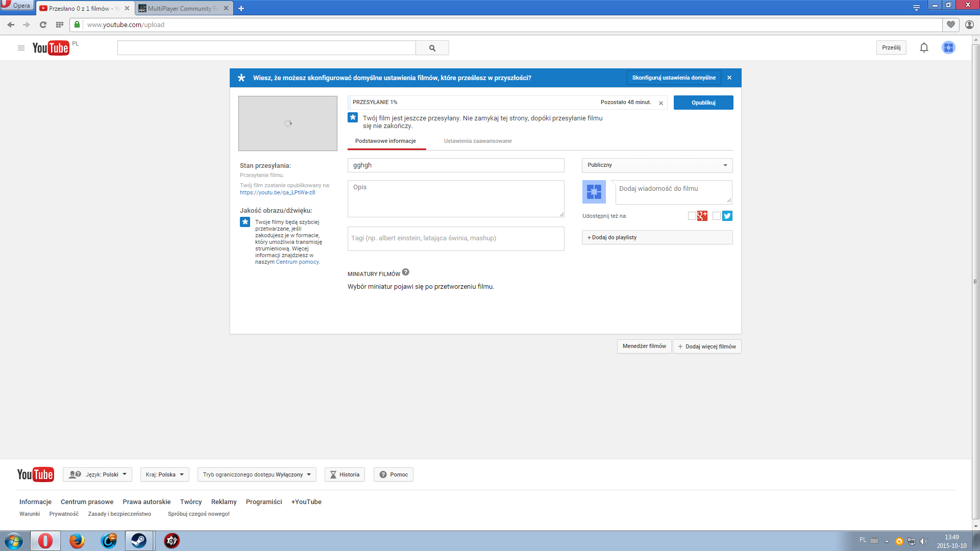Focus the Dodaj wiadomość do filmu field
The width and height of the screenshot is (980, 551).
click(674, 192)
